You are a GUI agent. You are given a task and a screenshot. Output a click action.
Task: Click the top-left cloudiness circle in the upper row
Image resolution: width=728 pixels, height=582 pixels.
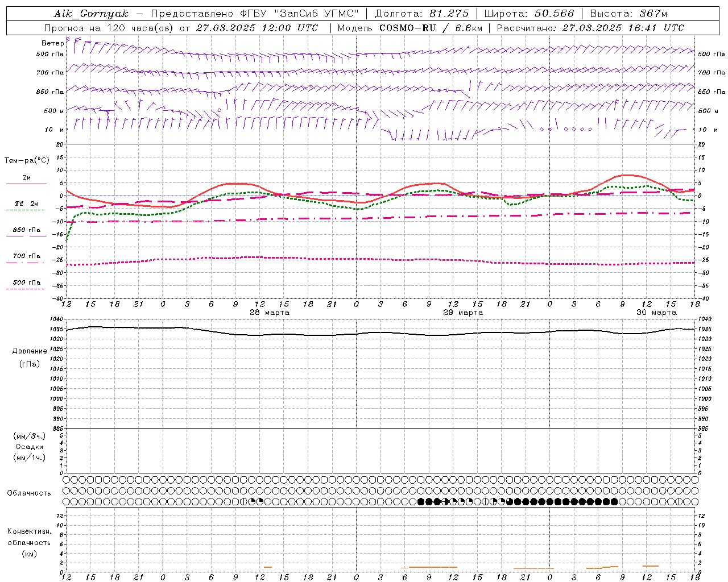pyautogui.click(x=67, y=480)
